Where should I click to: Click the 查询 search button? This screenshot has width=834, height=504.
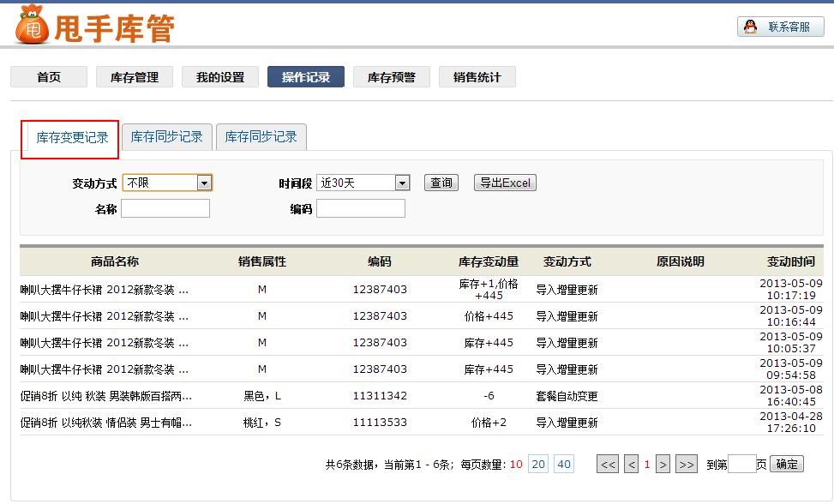441,183
